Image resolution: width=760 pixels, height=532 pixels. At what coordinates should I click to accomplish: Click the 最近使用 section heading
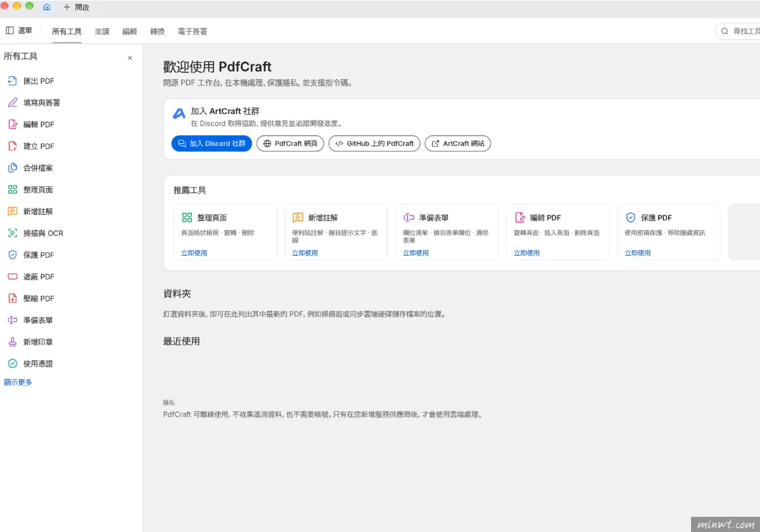(182, 341)
